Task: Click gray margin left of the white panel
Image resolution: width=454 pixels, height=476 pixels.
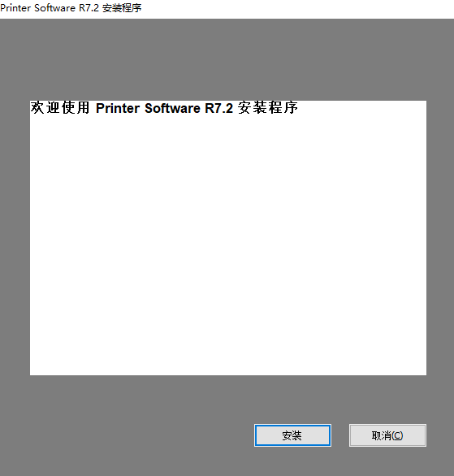Action: pos(15,238)
